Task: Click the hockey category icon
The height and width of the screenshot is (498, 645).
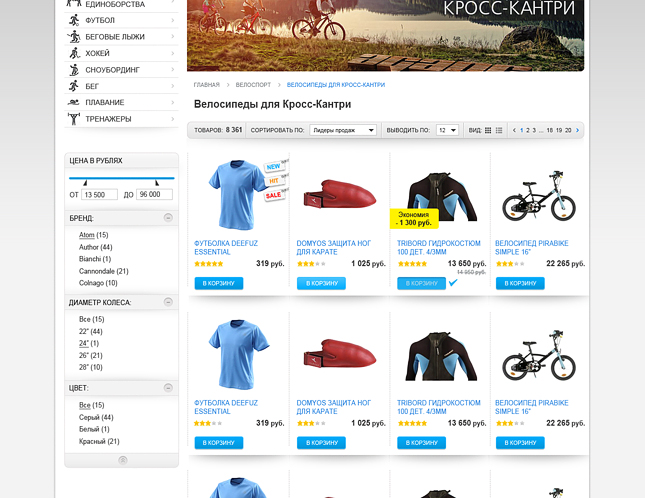Action: coord(74,53)
